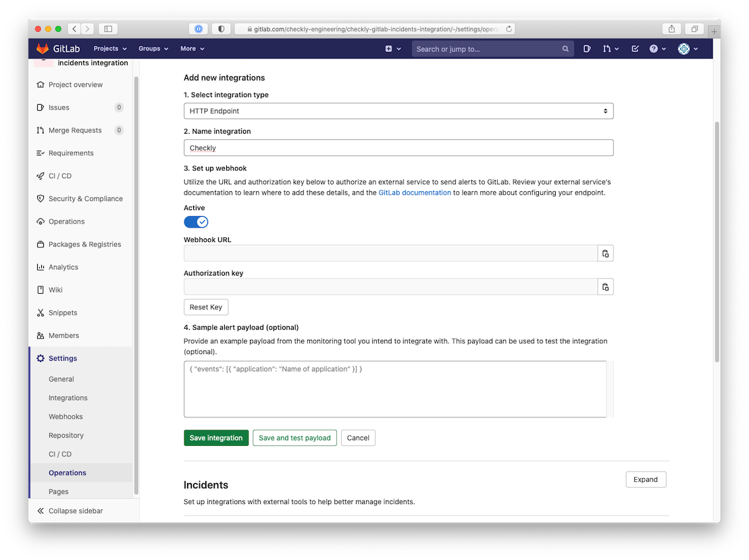Open the Groups menu
Image resolution: width=749 pixels, height=560 pixels.
pyautogui.click(x=152, y=48)
